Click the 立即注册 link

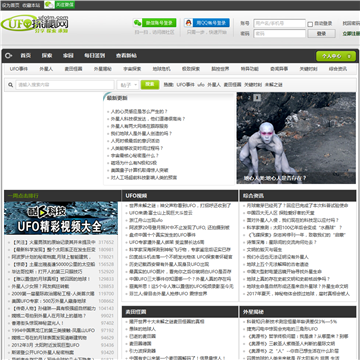click(351, 34)
